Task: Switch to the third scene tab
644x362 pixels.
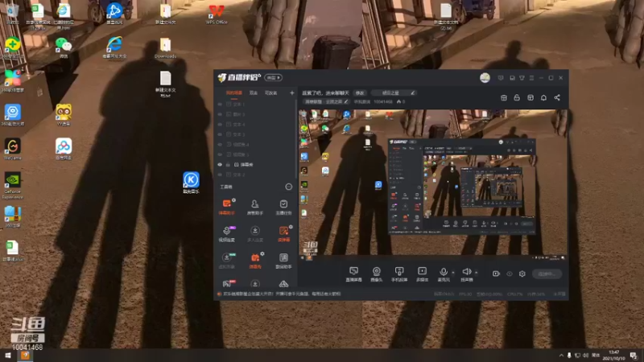Action: [x=270, y=93]
